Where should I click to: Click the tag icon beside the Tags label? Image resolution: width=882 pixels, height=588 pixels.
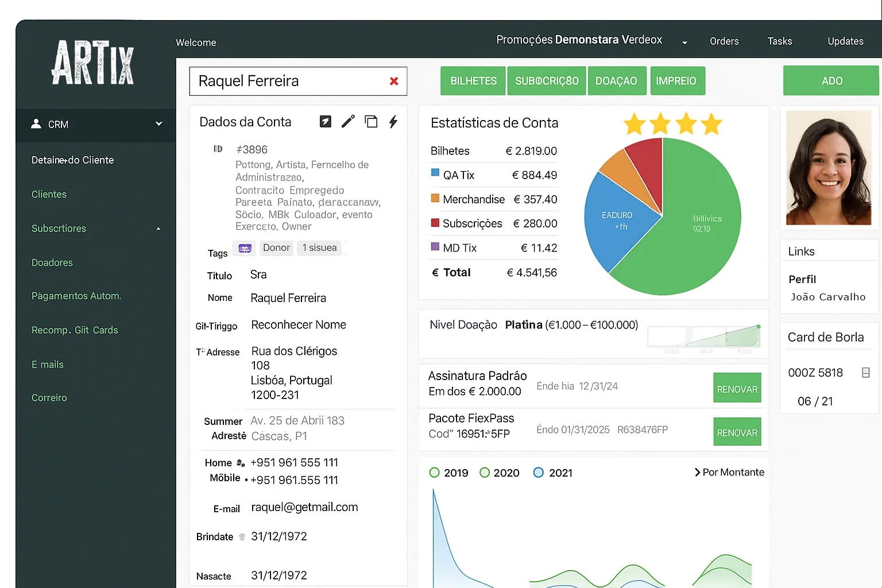coord(245,248)
